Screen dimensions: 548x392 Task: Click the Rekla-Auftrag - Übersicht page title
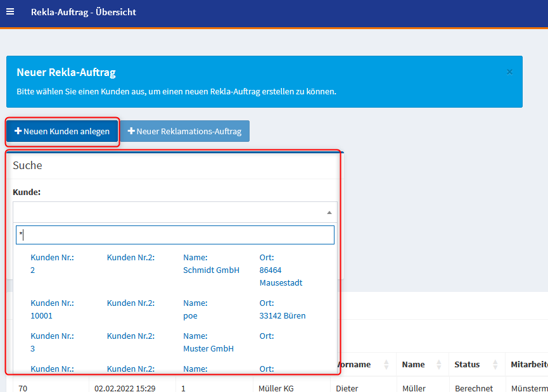click(x=84, y=12)
